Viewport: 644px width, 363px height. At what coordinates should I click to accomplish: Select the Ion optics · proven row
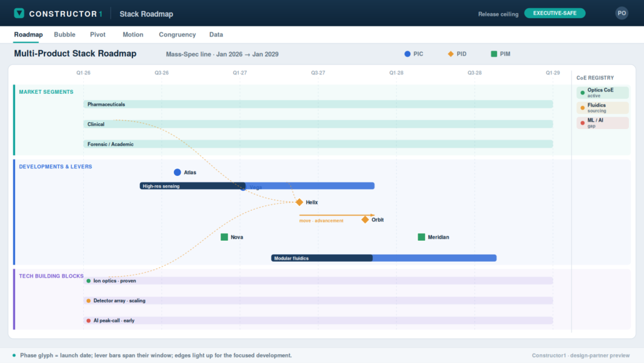coord(318,281)
